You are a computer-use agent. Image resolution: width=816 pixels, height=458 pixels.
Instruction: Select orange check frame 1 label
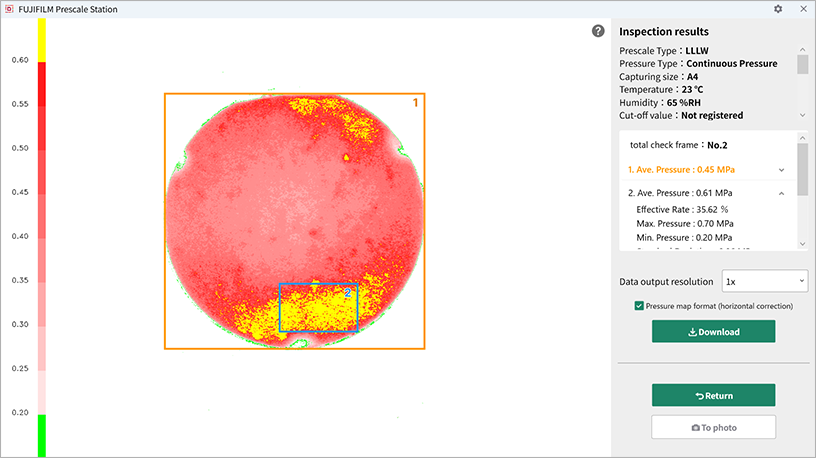coord(416,102)
